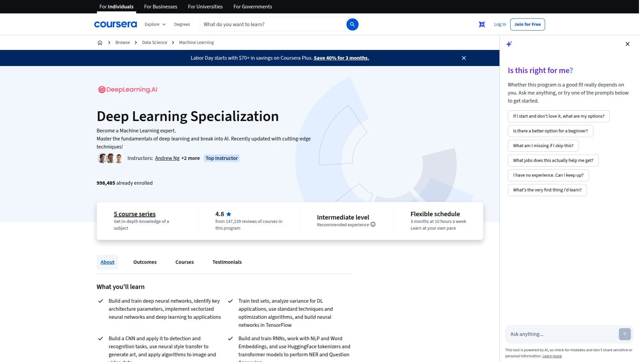The image size is (644, 362).
Task: Open Andrew Ng instructor link
Action: 167,158
